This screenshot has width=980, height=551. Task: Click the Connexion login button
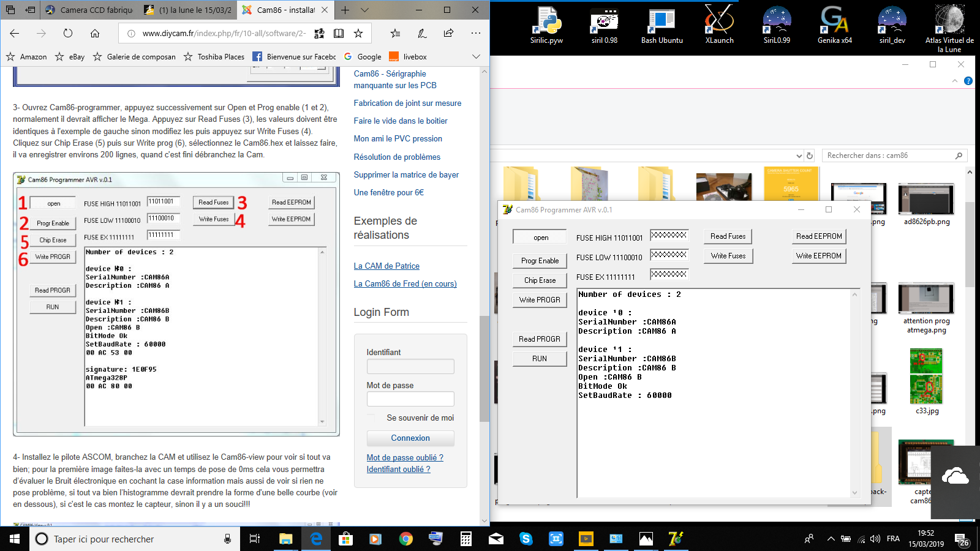[x=410, y=438]
